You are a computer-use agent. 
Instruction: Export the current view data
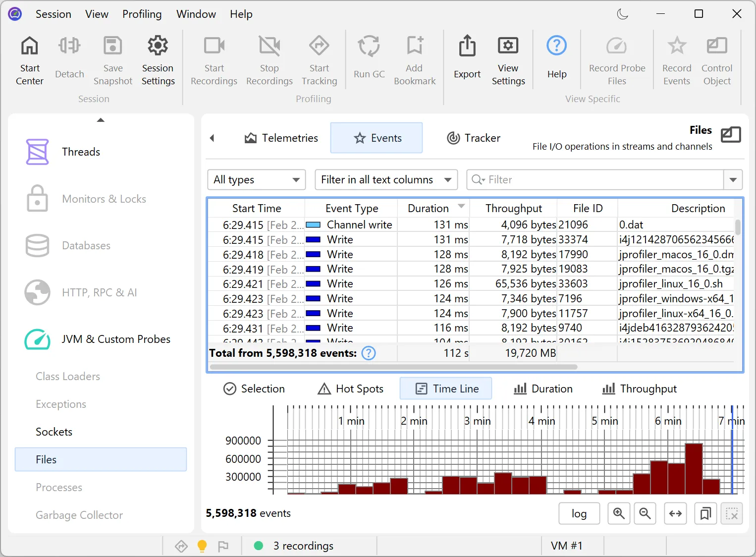466,59
